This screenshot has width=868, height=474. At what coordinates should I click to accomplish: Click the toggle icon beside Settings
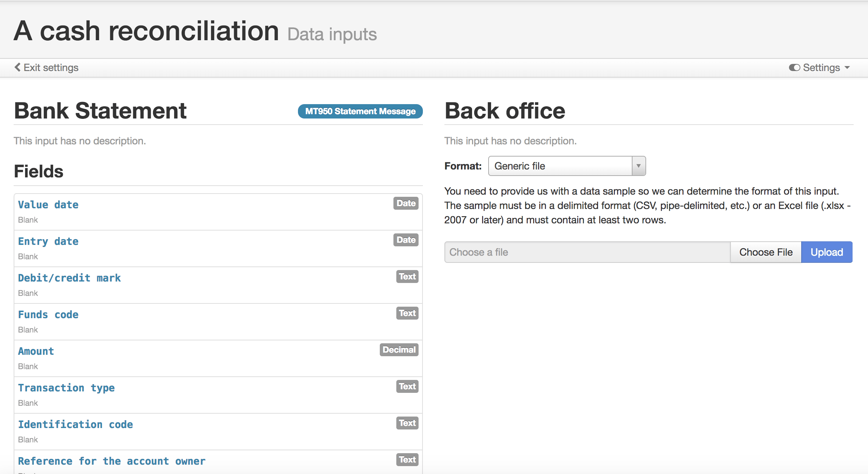(x=794, y=68)
